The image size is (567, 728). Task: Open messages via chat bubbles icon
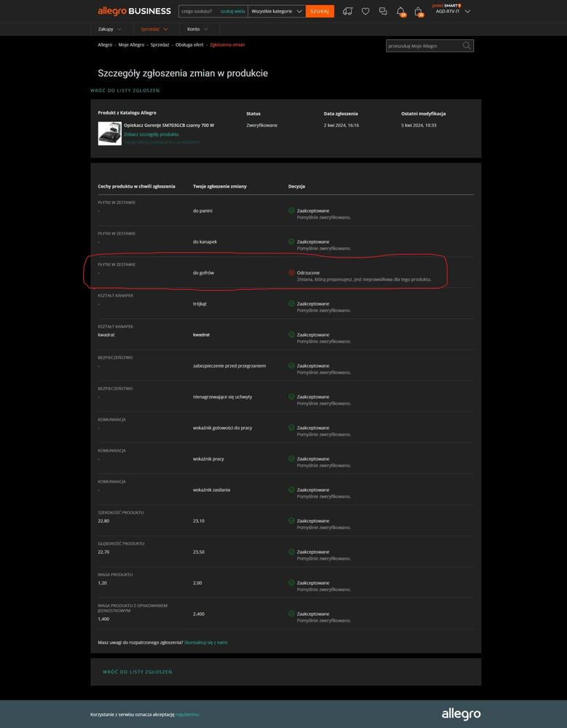click(x=383, y=12)
